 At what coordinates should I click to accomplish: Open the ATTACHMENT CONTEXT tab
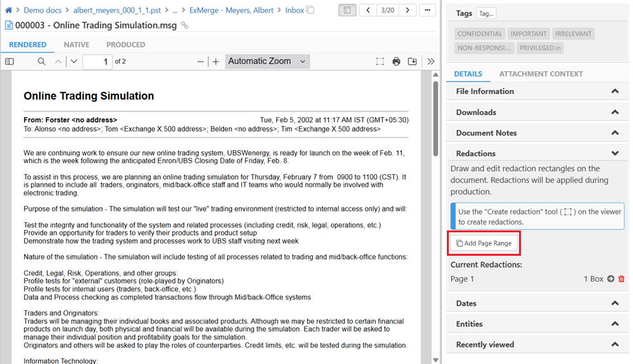541,74
